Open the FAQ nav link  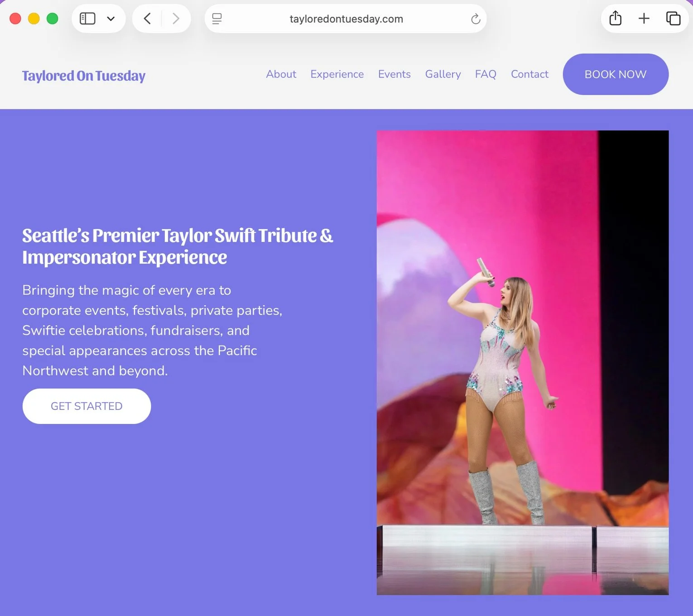click(486, 74)
